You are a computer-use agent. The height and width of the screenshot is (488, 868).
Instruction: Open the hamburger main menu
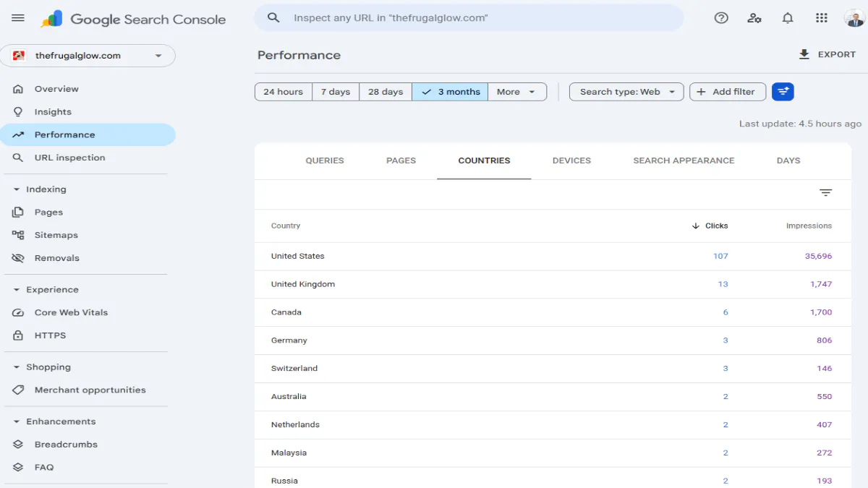pos(18,18)
